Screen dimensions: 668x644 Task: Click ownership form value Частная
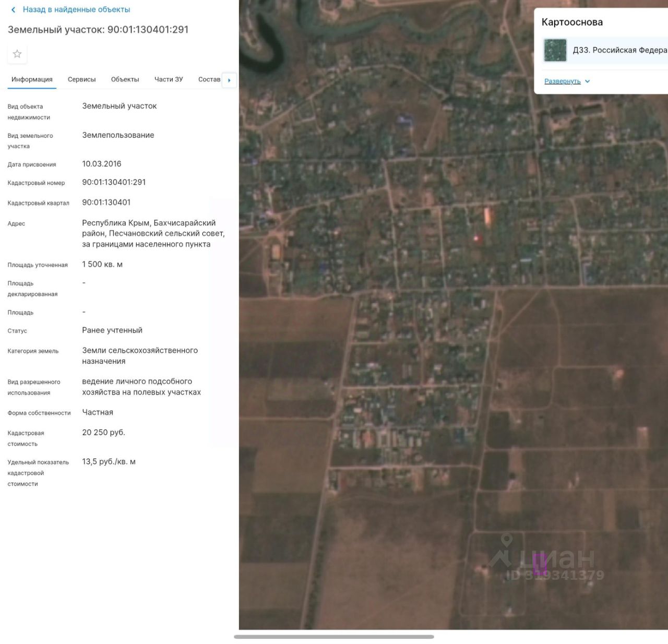click(98, 412)
